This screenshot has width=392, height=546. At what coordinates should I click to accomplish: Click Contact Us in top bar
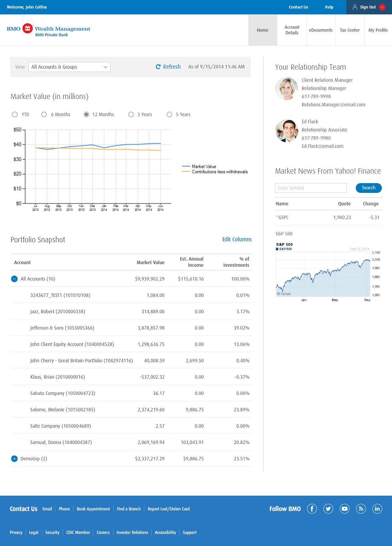(298, 7)
